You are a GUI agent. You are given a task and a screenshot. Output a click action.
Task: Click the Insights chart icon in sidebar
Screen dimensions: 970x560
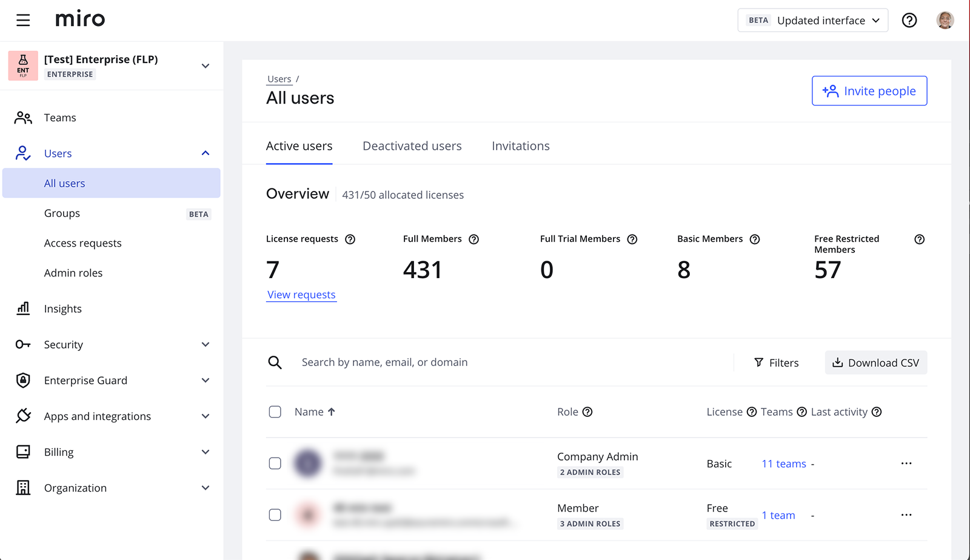click(x=23, y=308)
